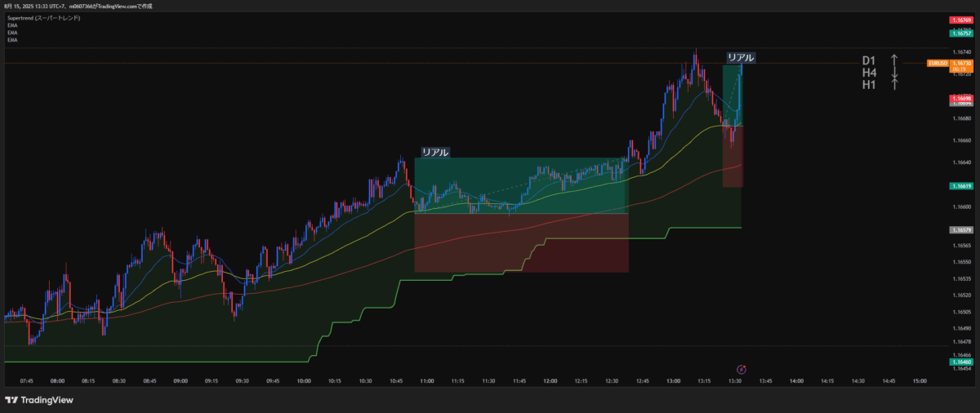The height and width of the screenshot is (413, 980).
Task: Click the D1 timeframe text label
Action: tap(869, 60)
